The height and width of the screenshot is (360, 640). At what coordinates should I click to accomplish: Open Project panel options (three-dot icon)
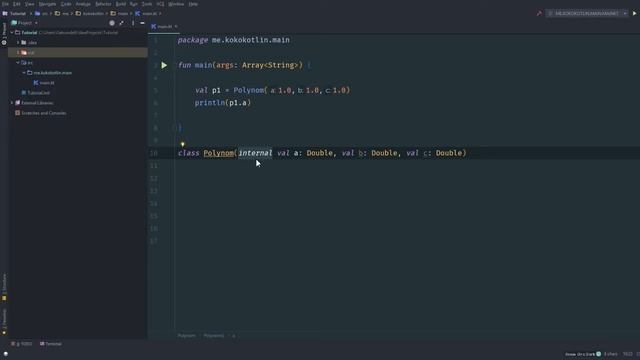tap(133, 23)
